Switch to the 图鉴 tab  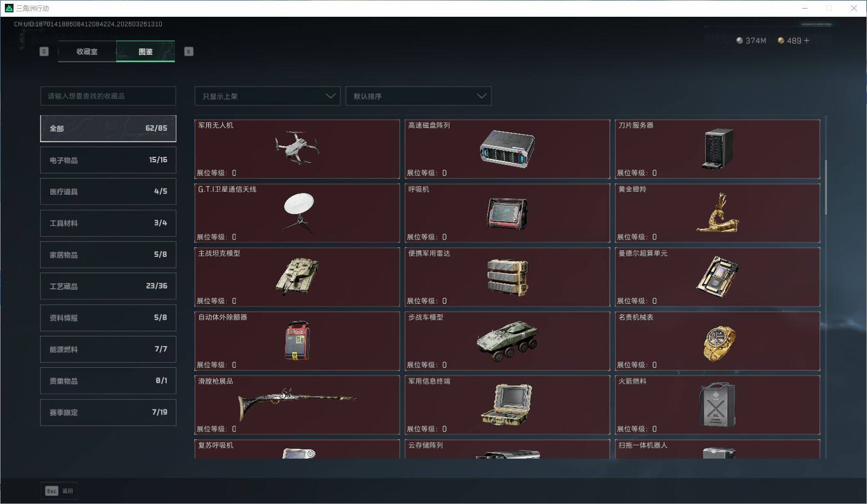[145, 51]
